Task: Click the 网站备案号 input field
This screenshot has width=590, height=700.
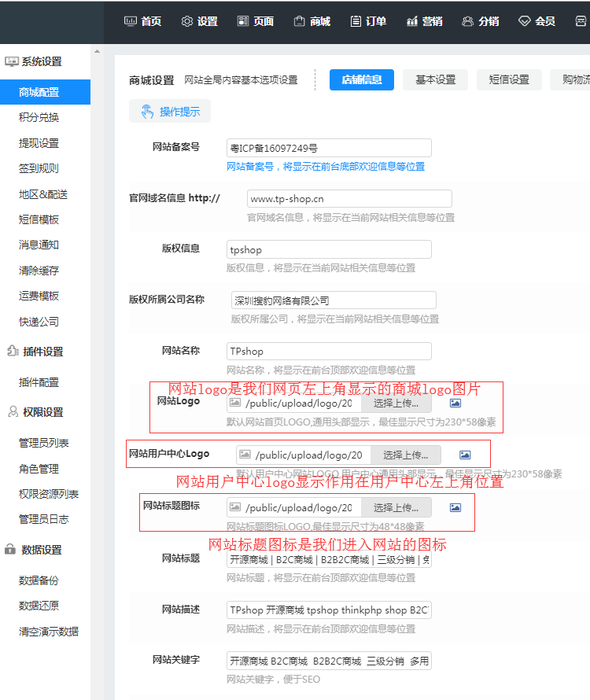Action: (x=329, y=148)
